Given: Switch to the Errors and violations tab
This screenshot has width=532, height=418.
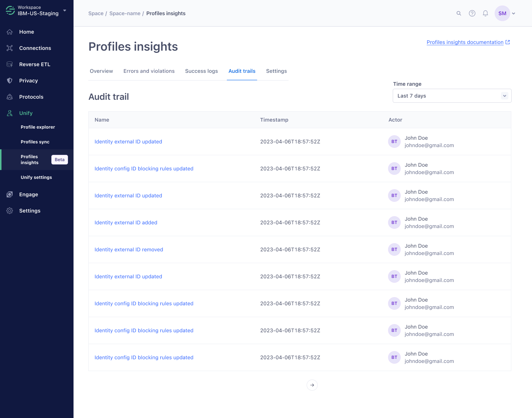Looking at the screenshot, I should [x=149, y=71].
